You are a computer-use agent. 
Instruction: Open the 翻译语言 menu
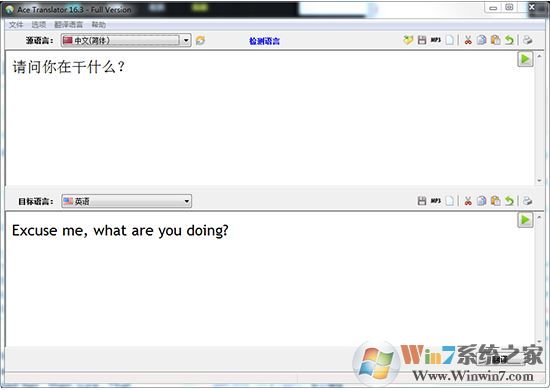pos(68,25)
